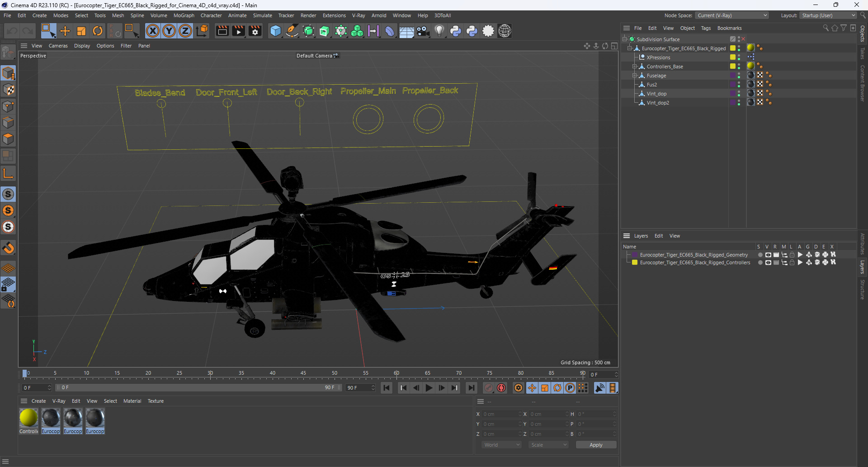Click the globe wireframe icon in toolbar
868x467 pixels.
[x=505, y=31]
